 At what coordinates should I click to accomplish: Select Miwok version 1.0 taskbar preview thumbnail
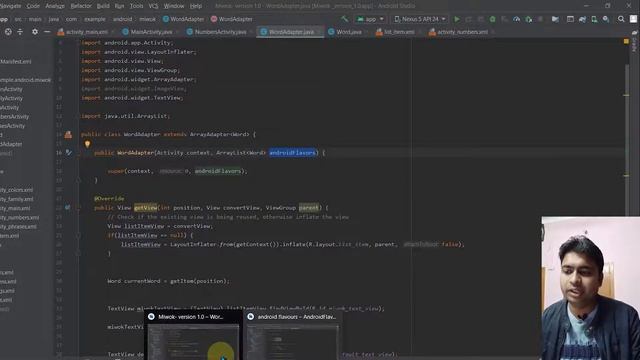pyautogui.click(x=193, y=336)
